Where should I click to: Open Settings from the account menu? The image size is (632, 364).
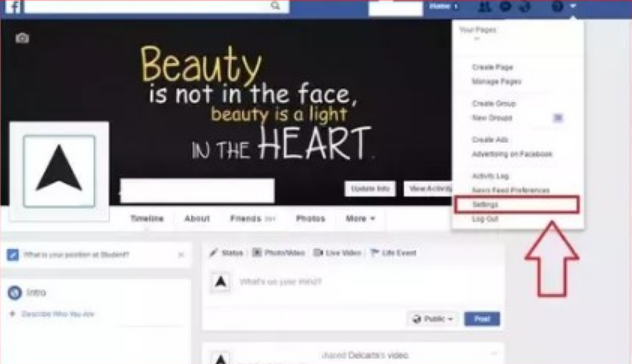(x=517, y=204)
